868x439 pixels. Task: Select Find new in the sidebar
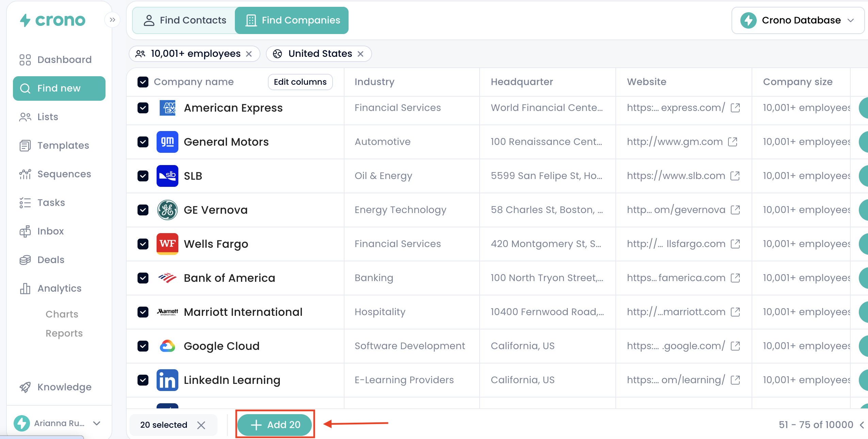pos(59,88)
